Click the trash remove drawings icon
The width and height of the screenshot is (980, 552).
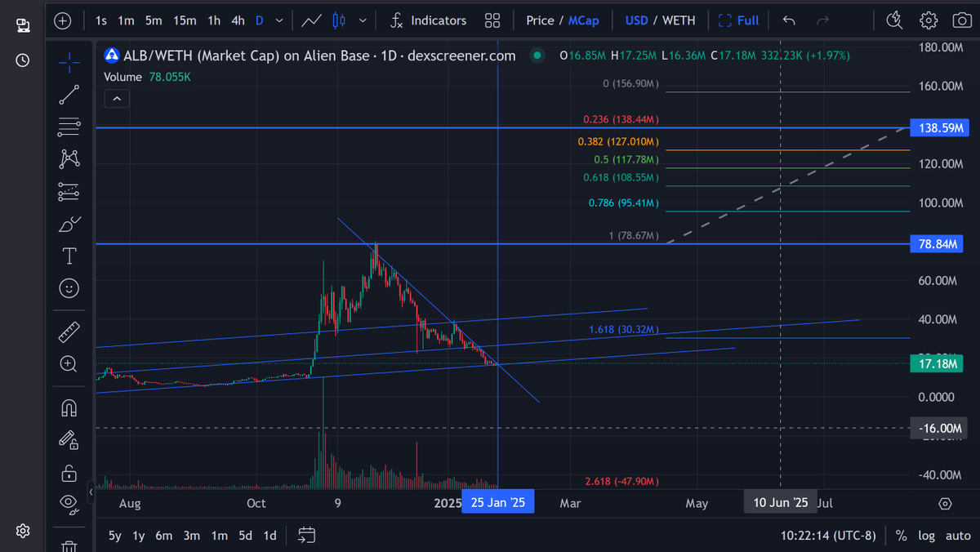(69, 545)
